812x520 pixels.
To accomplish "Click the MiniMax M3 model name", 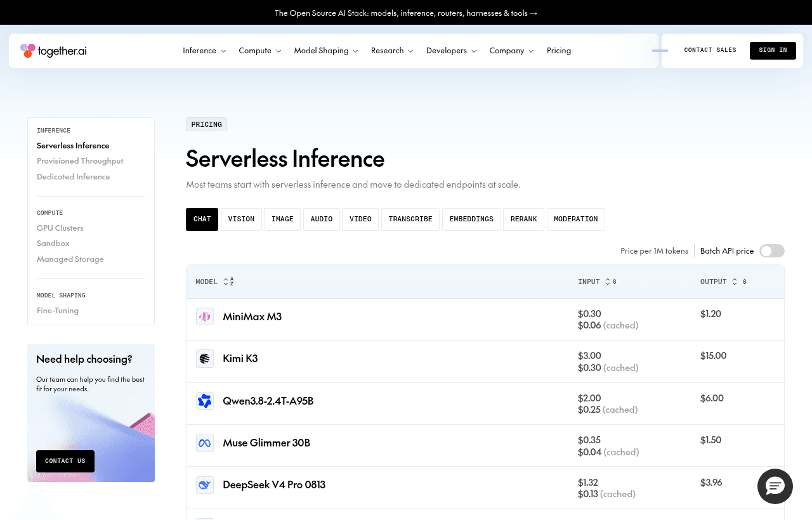I will pyautogui.click(x=252, y=316).
